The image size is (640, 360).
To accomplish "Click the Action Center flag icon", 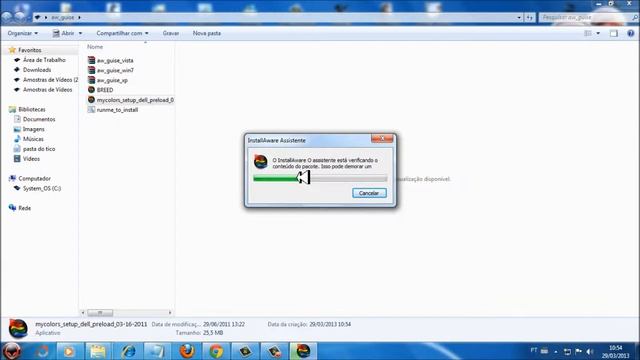I will coord(578,351).
